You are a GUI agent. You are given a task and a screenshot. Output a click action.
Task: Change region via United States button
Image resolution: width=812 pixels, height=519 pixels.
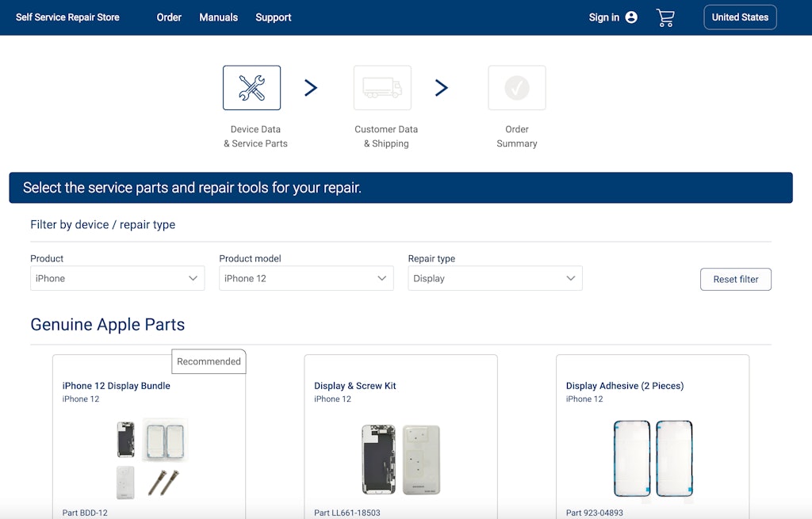coord(740,17)
